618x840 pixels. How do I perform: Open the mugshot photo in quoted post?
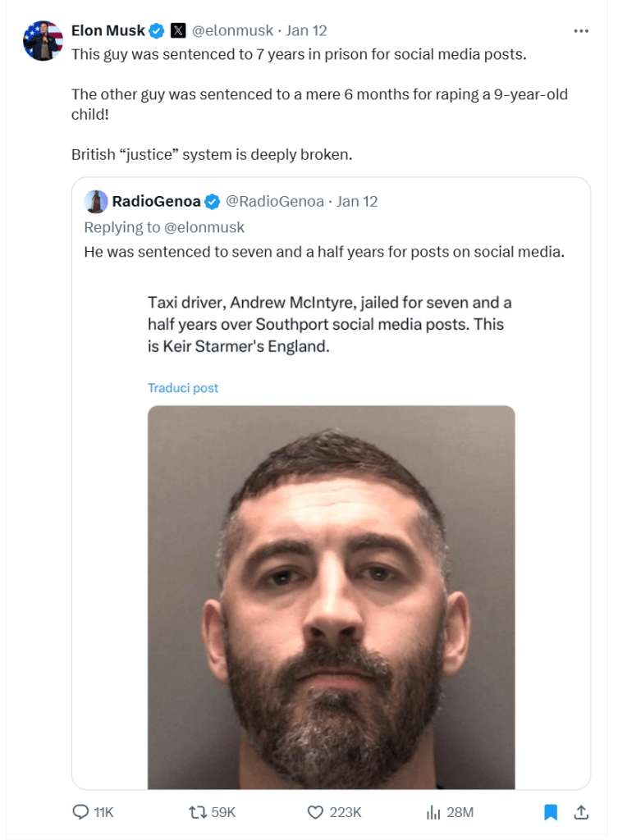(332, 597)
